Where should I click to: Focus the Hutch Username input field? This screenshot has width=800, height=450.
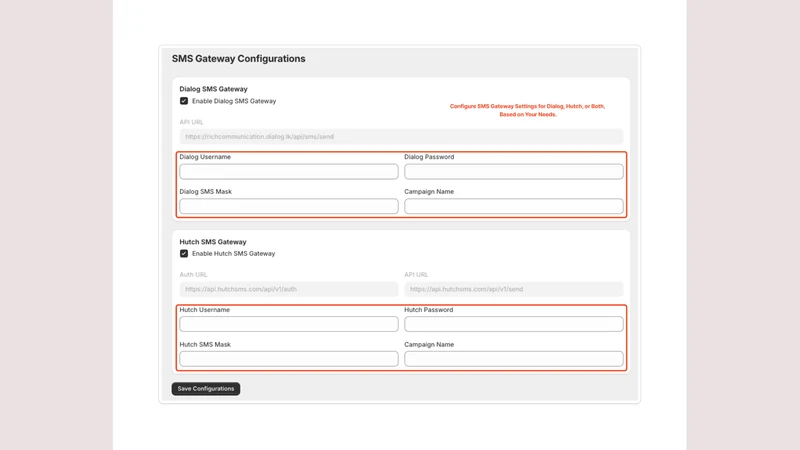tap(289, 324)
